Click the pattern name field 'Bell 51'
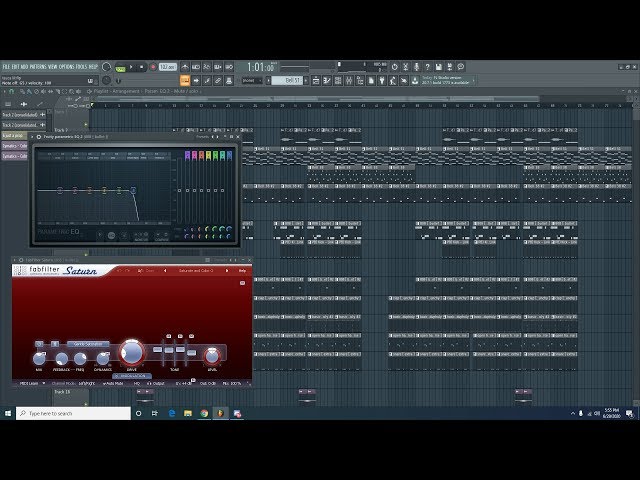This screenshot has height=480, width=640. click(288, 80)
